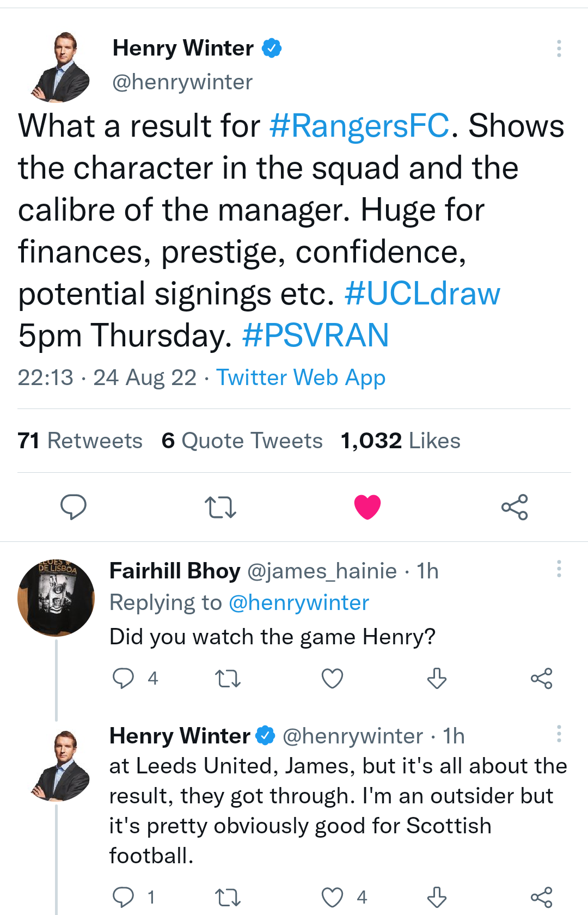This screenshot has width=588, height=915.
Task: Like Fairhill Bhoy's reply
Action: click(x=332, y=679)
